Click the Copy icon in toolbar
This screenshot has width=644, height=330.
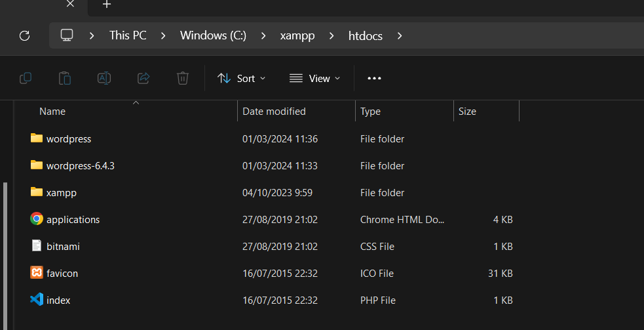pyautogui.click(x=26, y=78)
